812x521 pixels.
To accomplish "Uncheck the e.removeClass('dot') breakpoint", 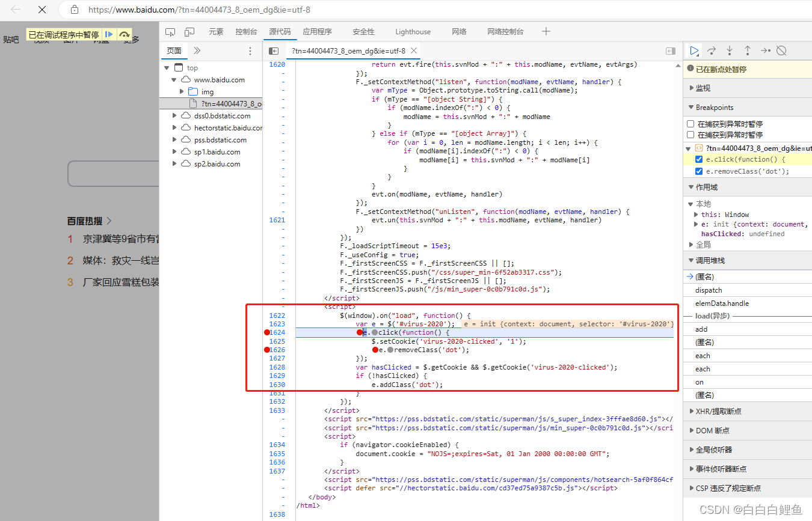I will [698, 171].
